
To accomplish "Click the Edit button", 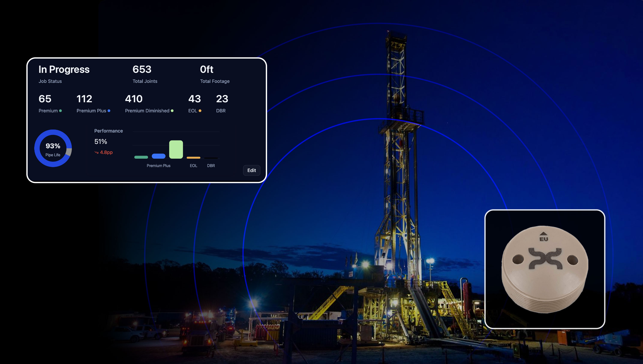I will pos(251,170).
